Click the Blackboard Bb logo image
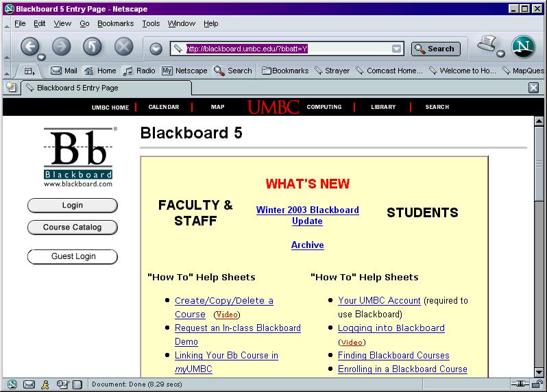 click(x=79, y=158)
